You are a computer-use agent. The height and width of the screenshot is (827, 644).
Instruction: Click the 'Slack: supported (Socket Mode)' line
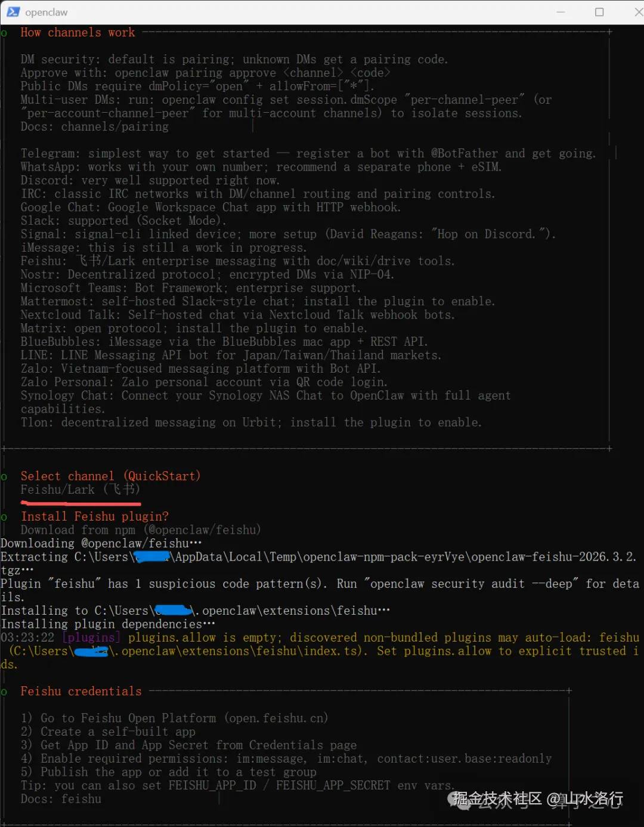[123, 221]
